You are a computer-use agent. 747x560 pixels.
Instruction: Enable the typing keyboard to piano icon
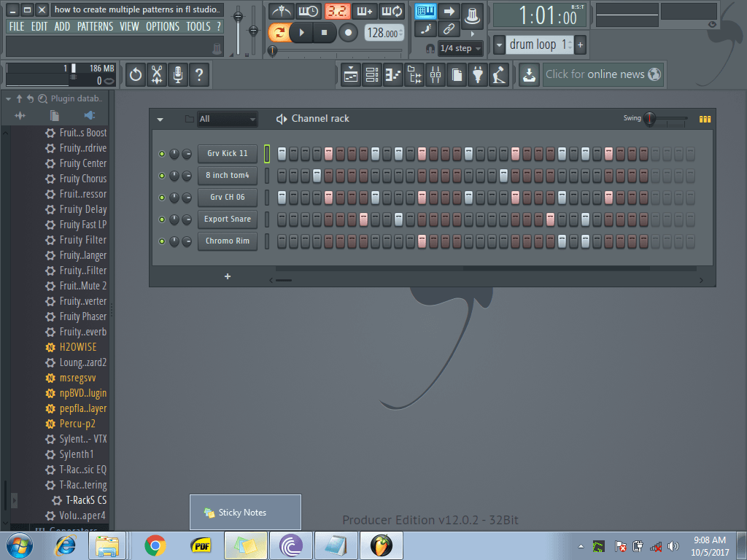(425, 12)
